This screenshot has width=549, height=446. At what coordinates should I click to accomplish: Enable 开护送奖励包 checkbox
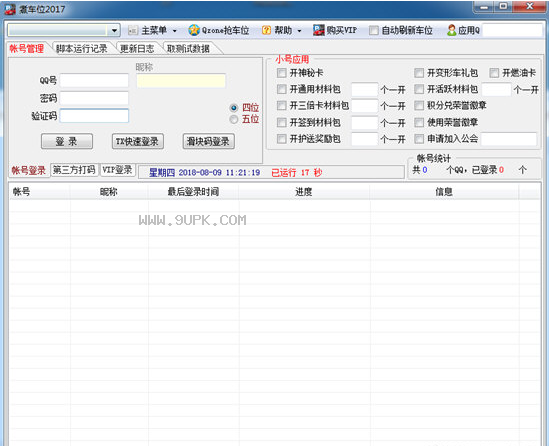[282, 139]
